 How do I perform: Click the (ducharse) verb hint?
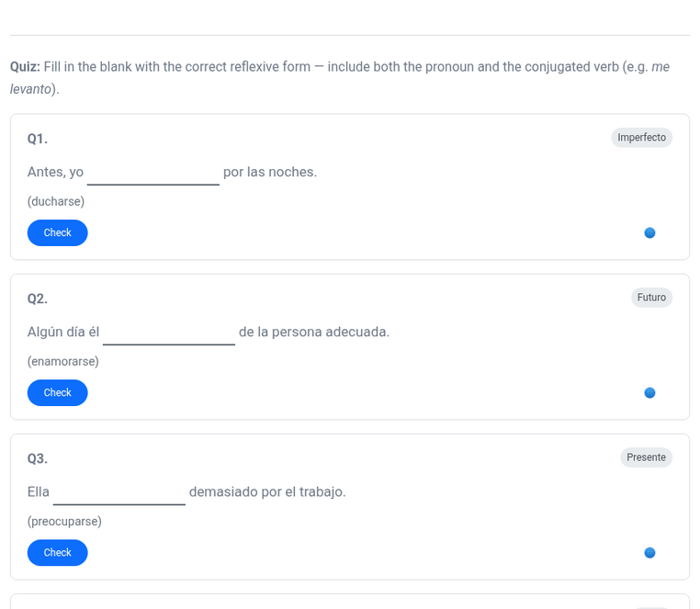[x=56, y=201]
